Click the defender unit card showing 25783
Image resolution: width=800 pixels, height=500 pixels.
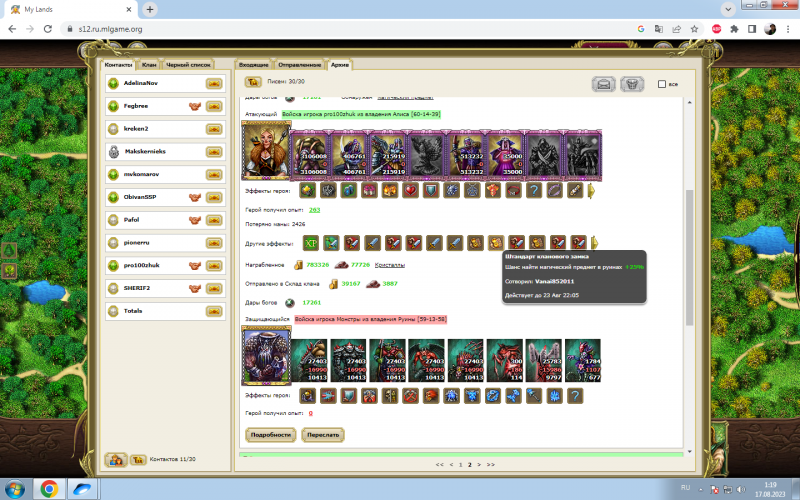click(x=544, y=360)
